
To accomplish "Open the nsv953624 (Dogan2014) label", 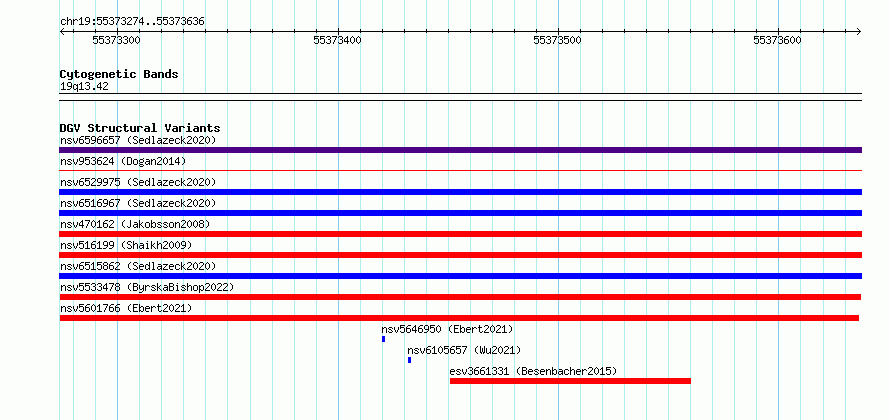I will 123,161.
